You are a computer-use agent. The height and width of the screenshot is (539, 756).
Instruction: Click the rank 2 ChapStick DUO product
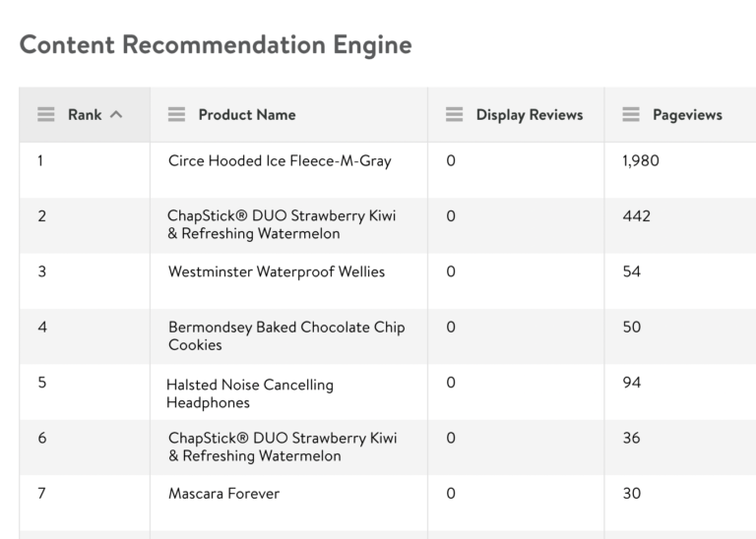pos(283,224)
